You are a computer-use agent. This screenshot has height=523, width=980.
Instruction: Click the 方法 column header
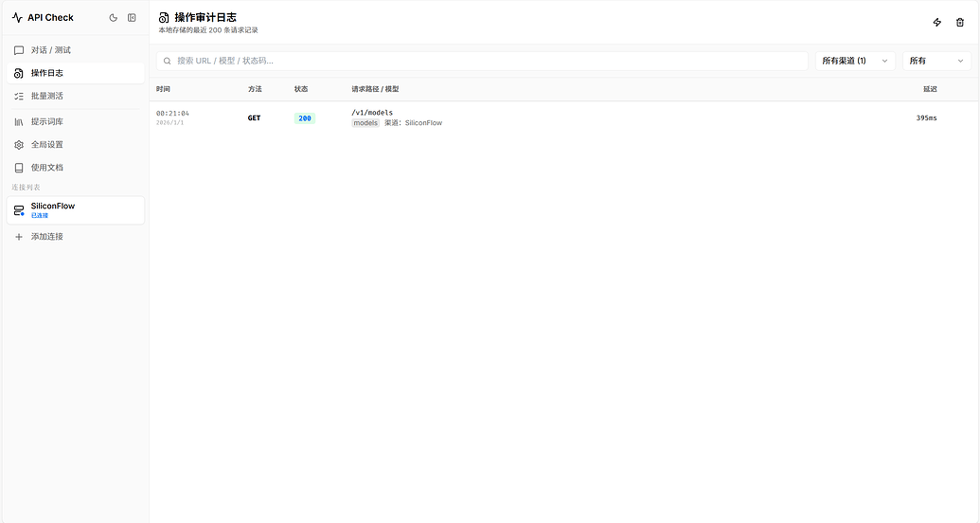255,89
